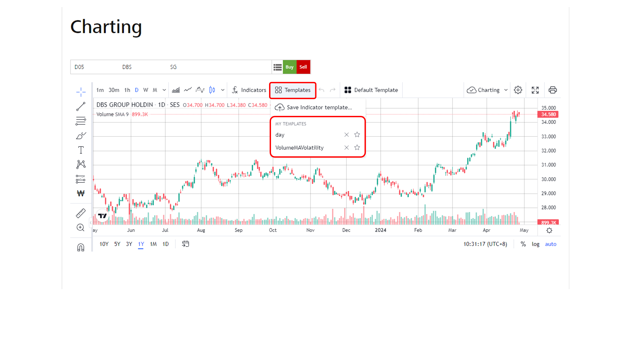Set interval to W weekly

tap(146, 90)
